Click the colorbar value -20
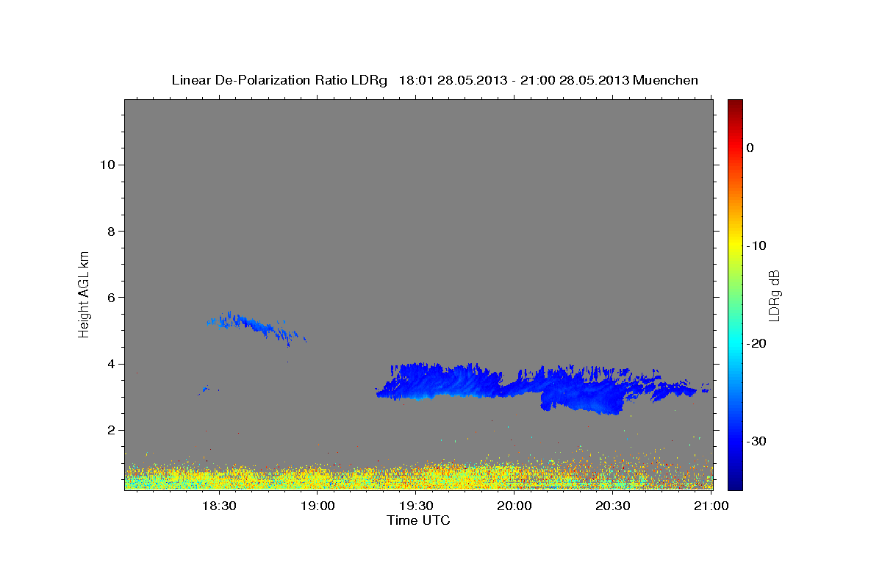 pyautogui.click(x=756, y=343)
